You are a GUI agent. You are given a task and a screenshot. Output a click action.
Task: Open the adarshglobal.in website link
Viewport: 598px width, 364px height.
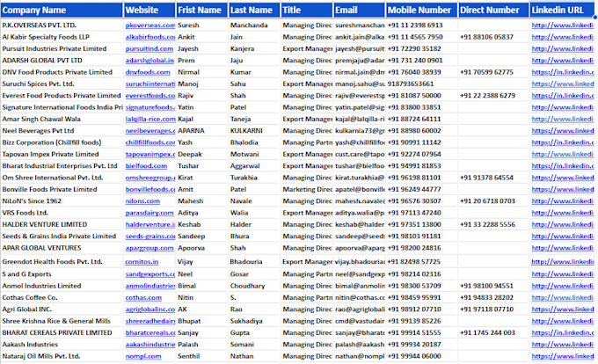[x=149, y=60]
